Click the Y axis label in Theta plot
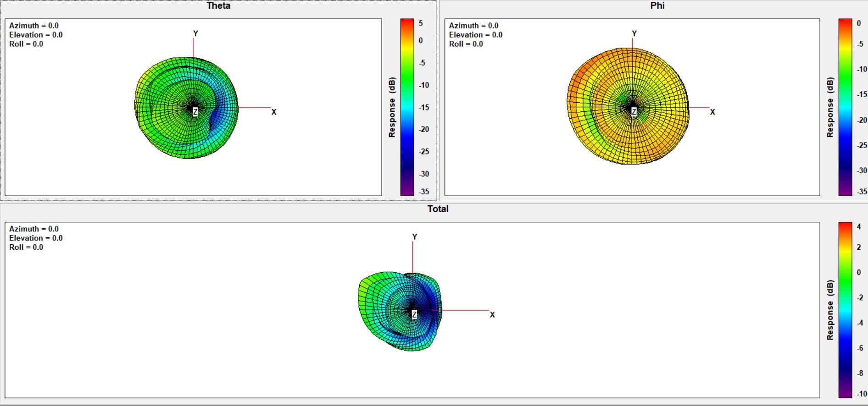This screenshot has height=406, width=868. (195, 33)
